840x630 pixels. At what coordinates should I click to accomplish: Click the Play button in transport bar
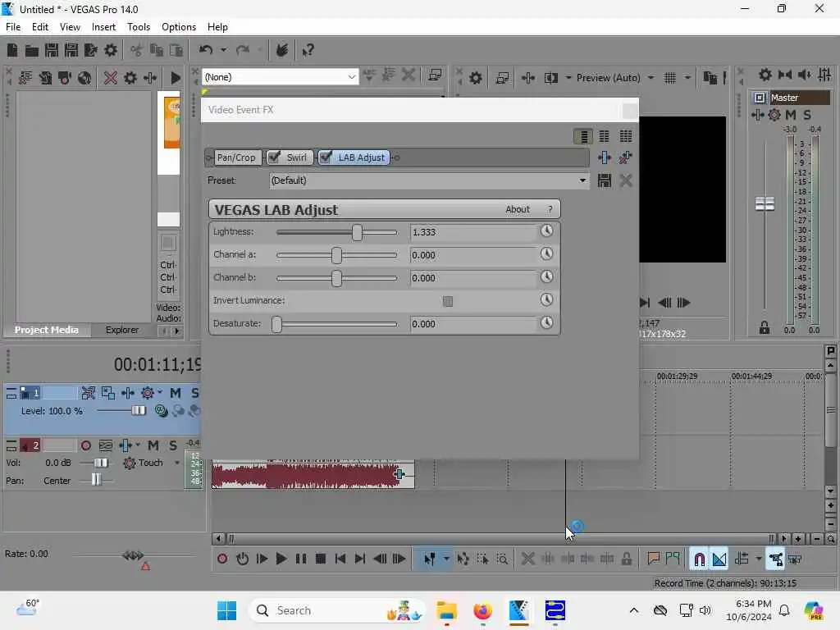[x=281, y=559]
